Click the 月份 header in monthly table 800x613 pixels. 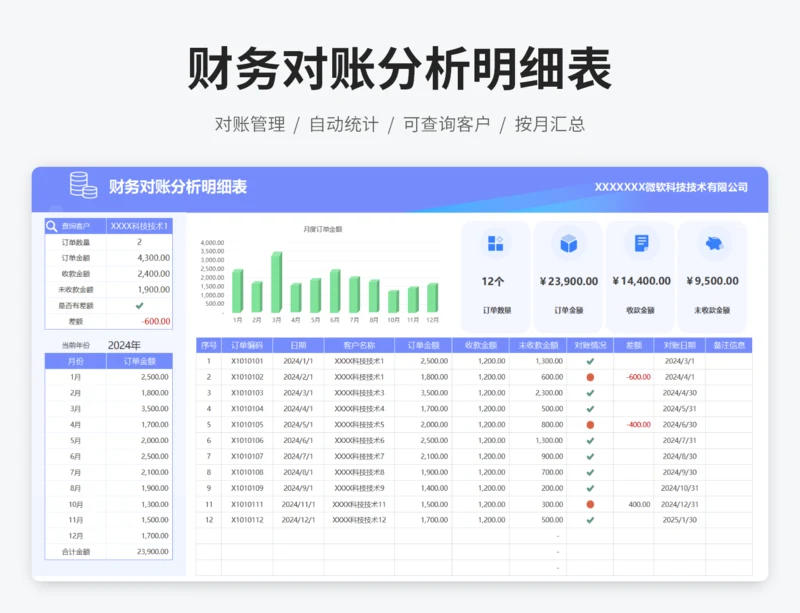tap(76, 361)
